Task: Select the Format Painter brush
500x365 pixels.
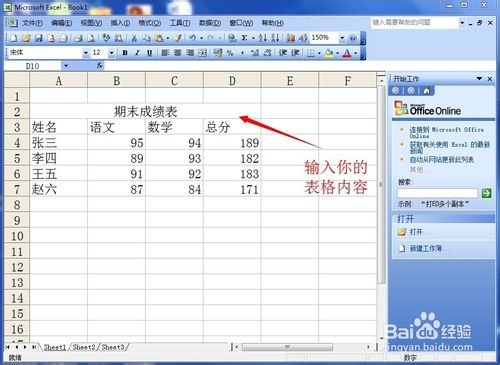Action: (x=178, y=38)
